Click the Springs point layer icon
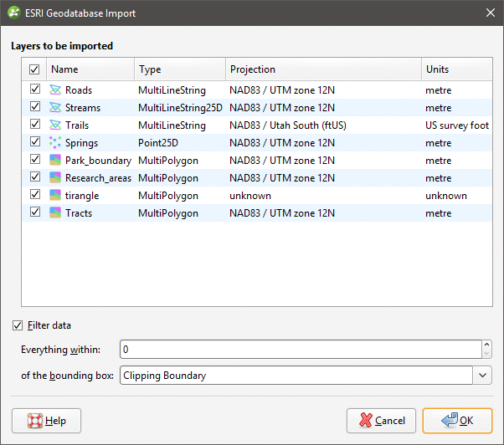504x445 pixels. 56,142
